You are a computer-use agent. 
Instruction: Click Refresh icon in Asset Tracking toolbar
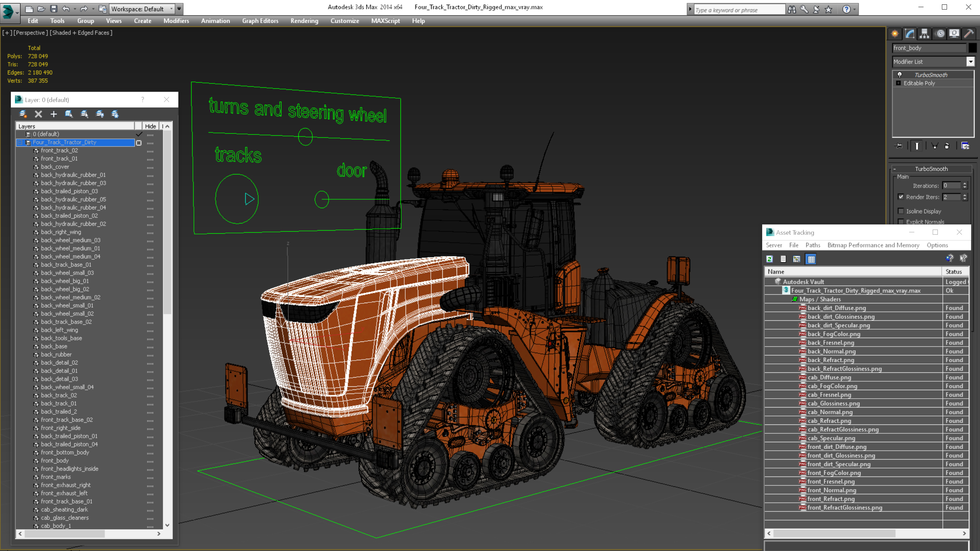pyautogui.click(x=770, y=259)
